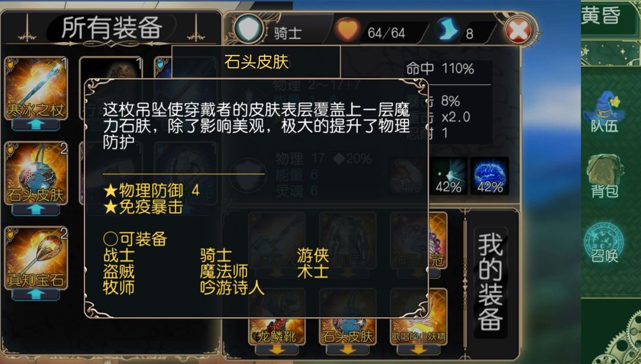Close the knight panel with red X
641x364 pixels.
(x=518, y=31)
